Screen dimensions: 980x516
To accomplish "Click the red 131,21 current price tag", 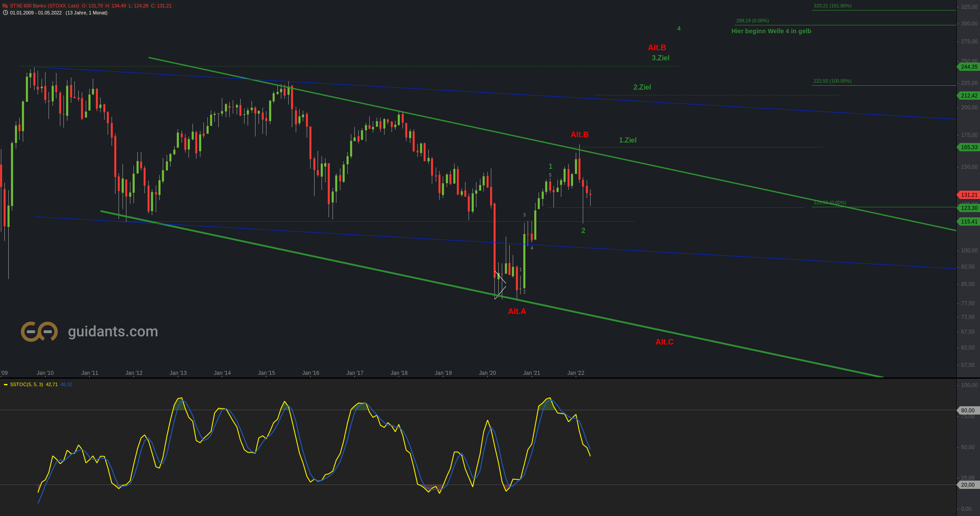I will tap(969, 195).
